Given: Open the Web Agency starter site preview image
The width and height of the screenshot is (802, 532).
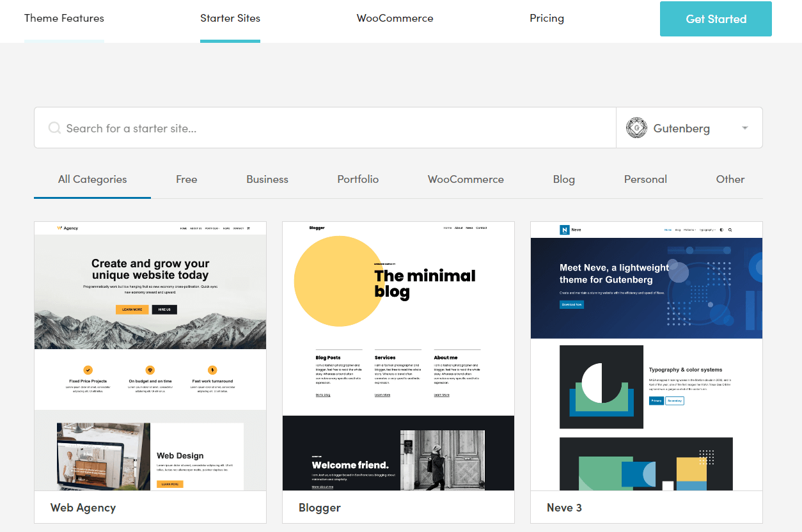Looking at the screenshot, I should [x=150, y=356].
